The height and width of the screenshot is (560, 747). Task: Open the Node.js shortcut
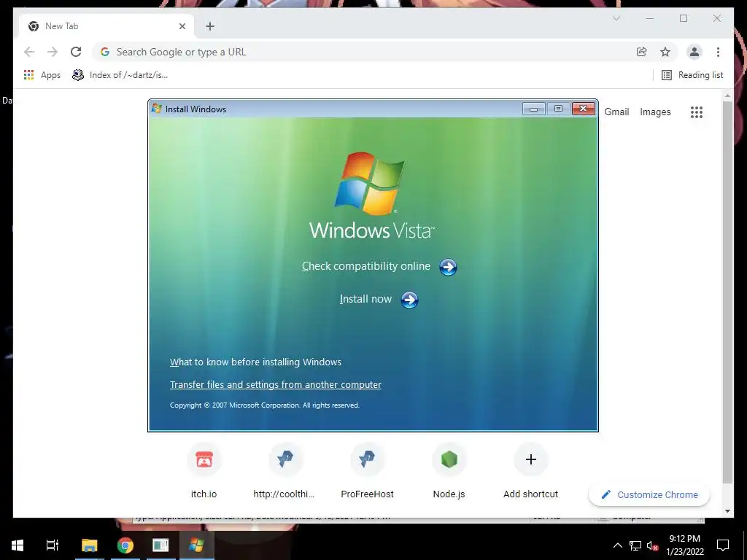pos(449,470)
